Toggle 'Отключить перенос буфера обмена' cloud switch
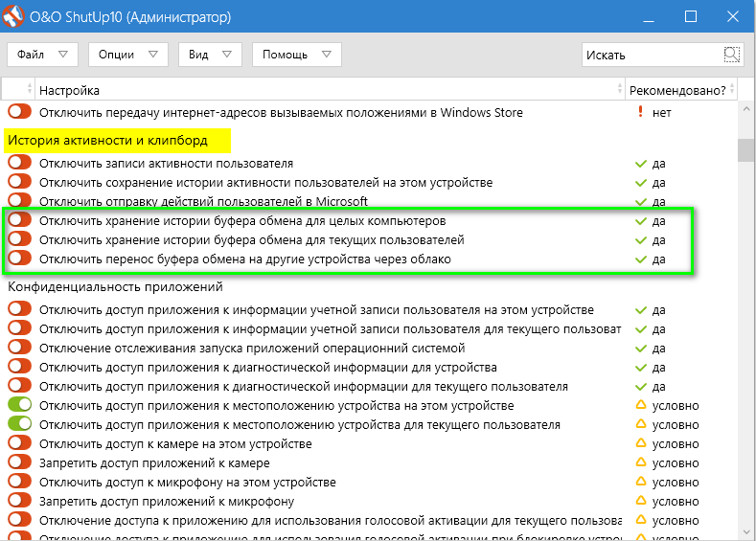The height and width of the screenshot is (541, 756). click(20, 259)
